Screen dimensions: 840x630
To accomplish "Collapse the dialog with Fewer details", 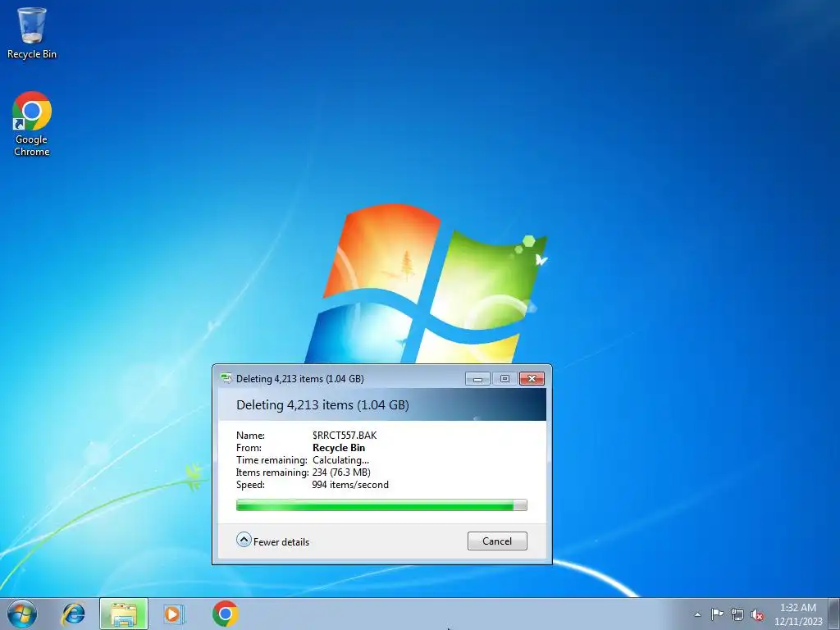I will point(272,541).
